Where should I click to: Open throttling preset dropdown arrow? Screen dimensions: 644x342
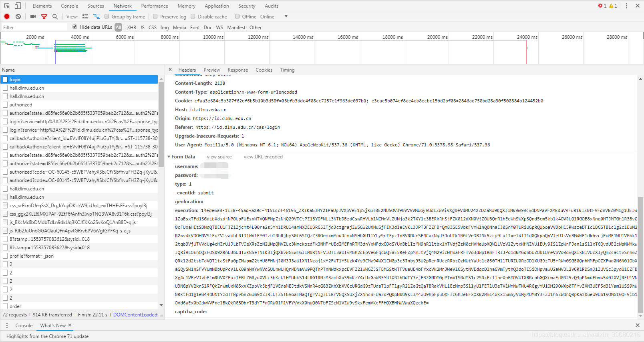click(x=286, y=16)
